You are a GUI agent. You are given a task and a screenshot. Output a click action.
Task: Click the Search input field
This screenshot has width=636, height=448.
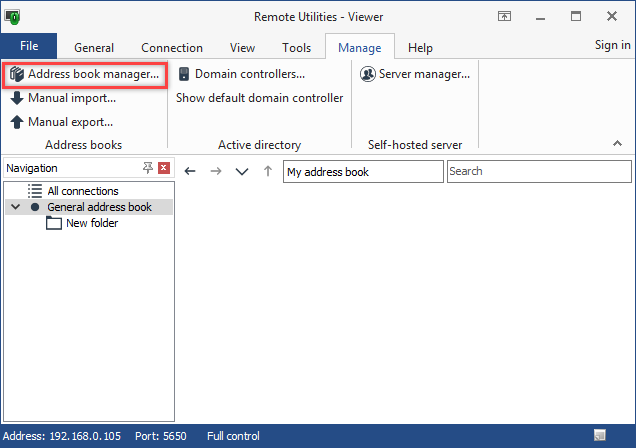[x=538, y=172]
